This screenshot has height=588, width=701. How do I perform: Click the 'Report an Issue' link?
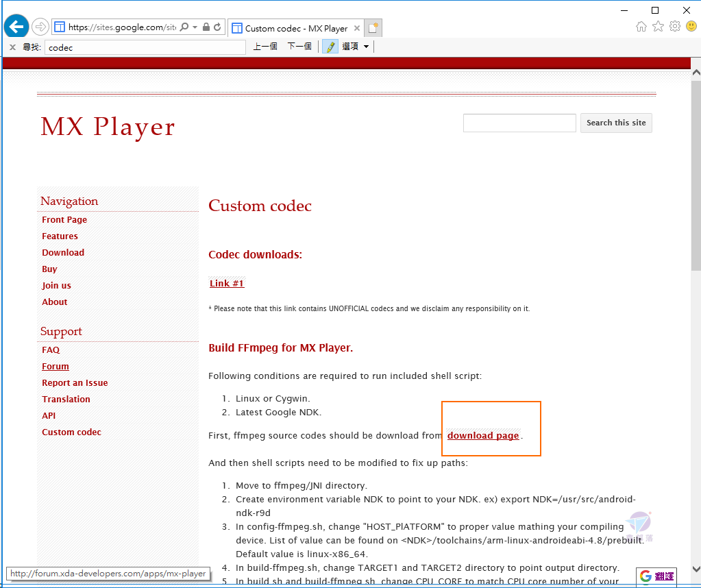[x=75, y=383]
